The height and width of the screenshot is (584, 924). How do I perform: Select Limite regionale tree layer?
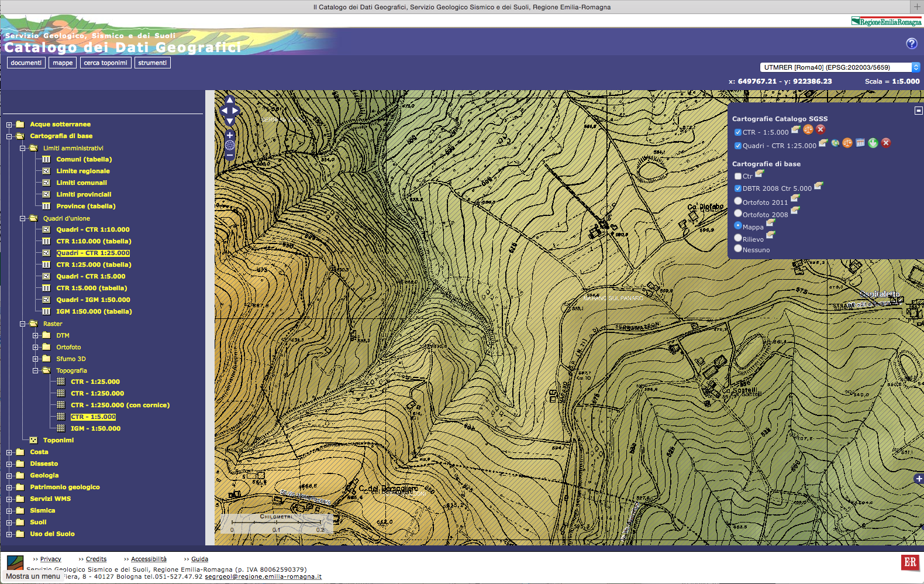tap(83, 171)
